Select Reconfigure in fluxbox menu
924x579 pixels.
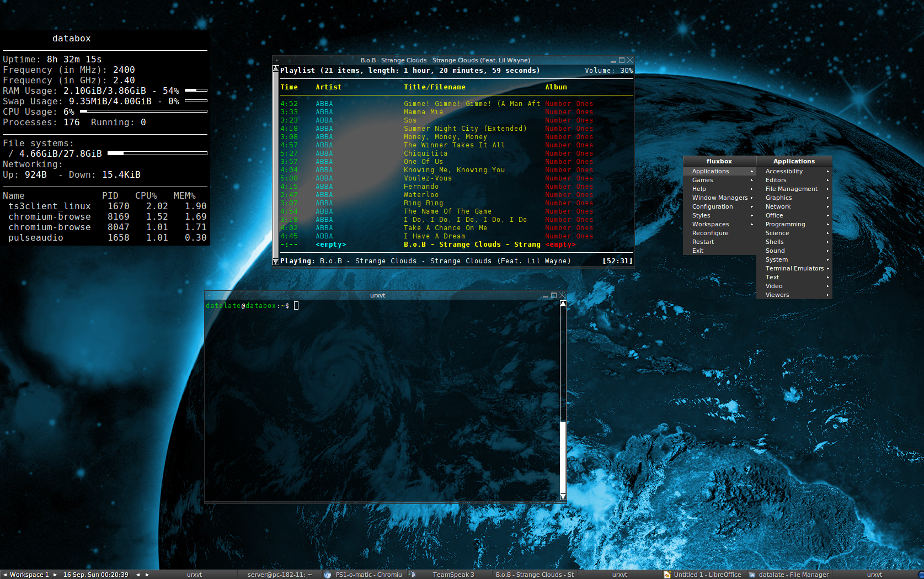pyautogui.click(x=719, y=233)
